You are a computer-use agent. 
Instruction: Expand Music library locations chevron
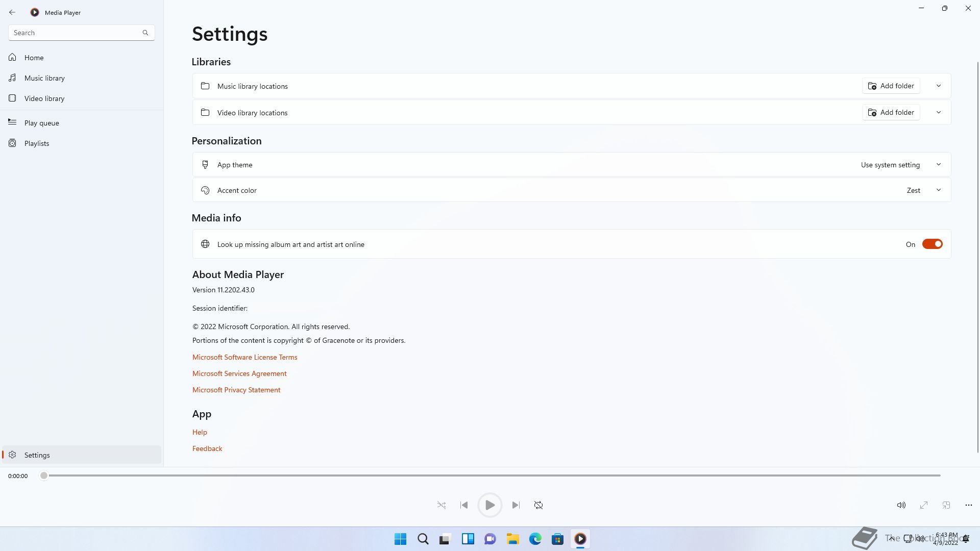tap(939, 86)
